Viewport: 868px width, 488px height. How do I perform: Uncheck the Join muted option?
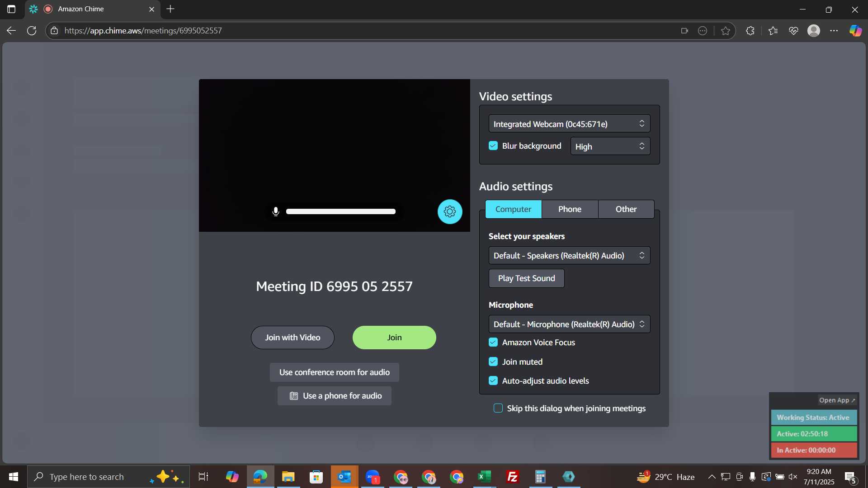point(493,361)
